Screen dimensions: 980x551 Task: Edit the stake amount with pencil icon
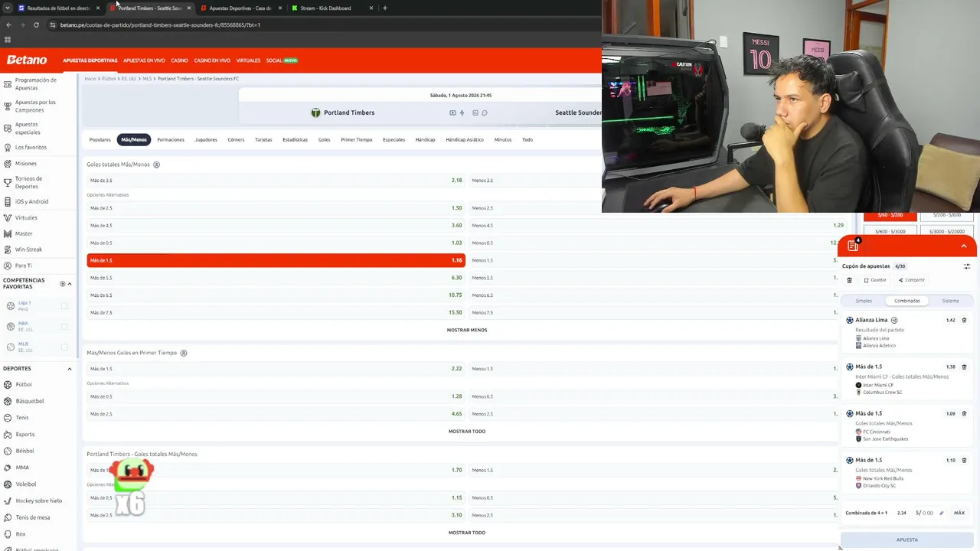(x=942, y=513)
